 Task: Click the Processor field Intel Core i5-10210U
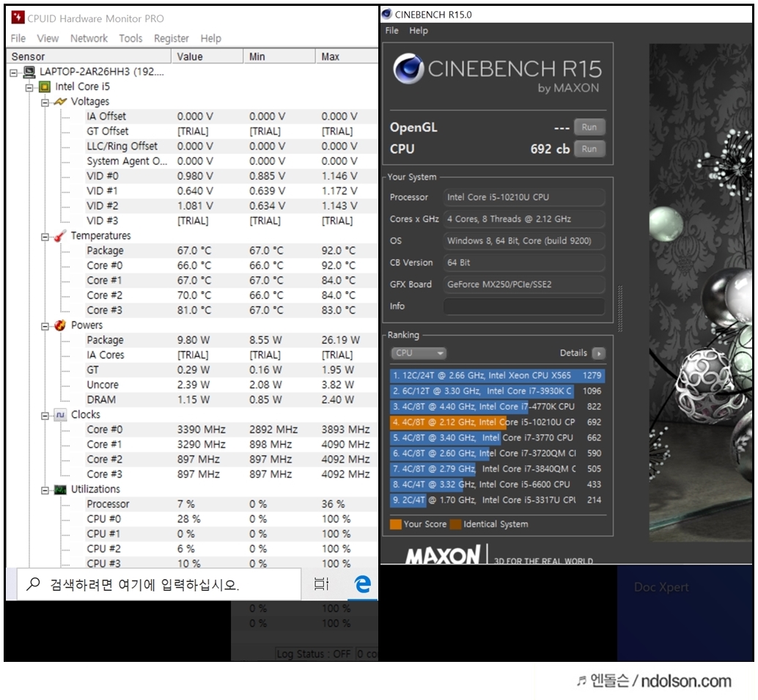coord(524,197)
